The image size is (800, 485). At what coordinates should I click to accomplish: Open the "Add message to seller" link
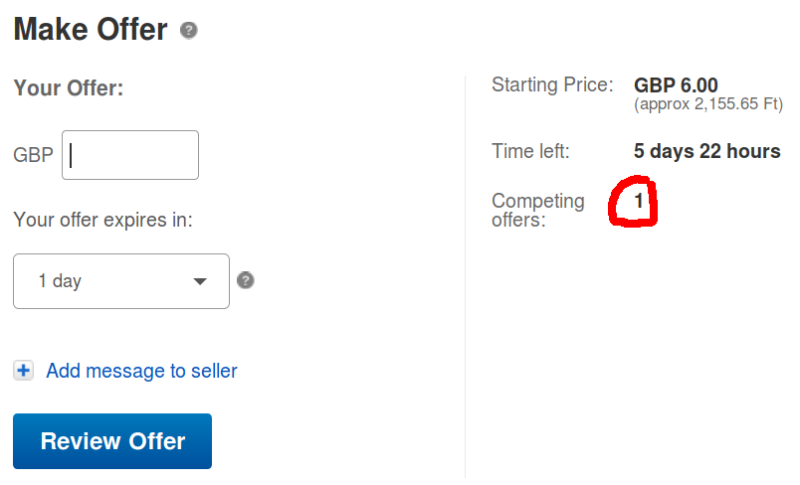pyautogui.click(x=141, y=371)
